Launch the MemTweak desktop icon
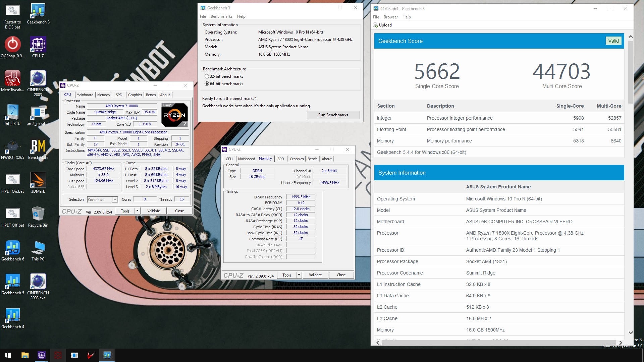644x362 pixels. [x=12, y=81]
